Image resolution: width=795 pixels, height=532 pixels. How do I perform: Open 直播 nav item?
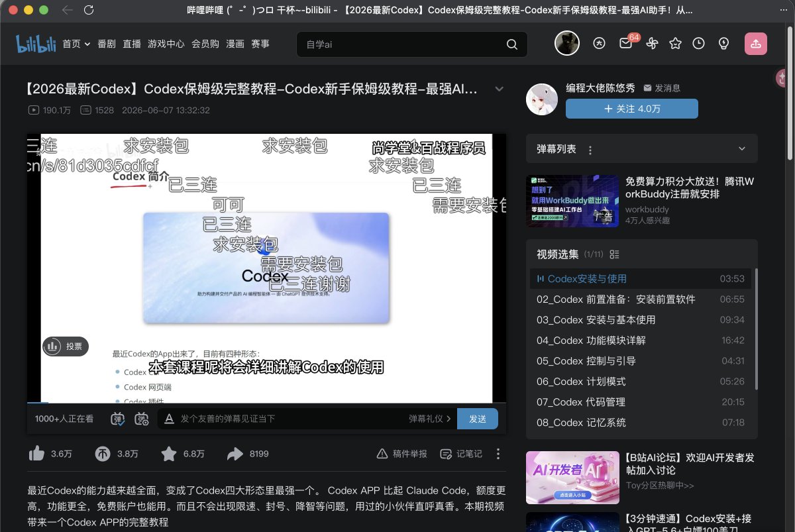pyautogui.click(x=132, y=44)
